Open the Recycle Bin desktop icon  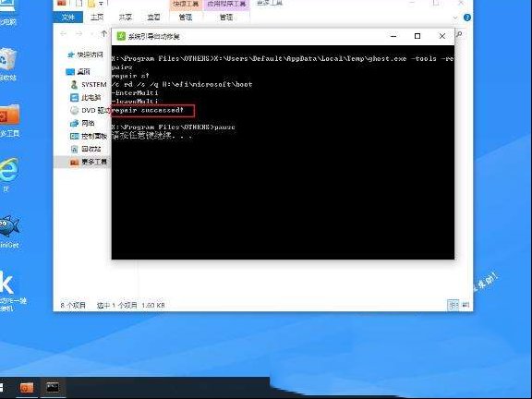(x=7, y=59)
